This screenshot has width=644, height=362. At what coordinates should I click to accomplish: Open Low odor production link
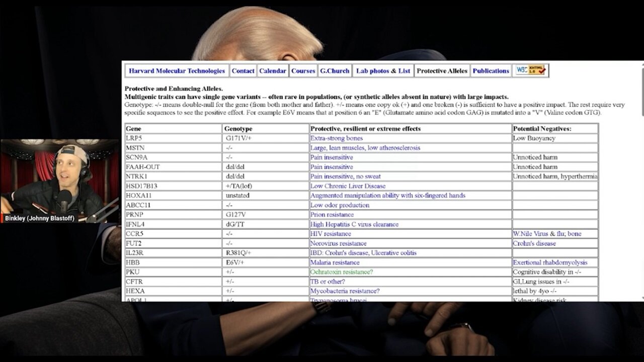(340, 205)
